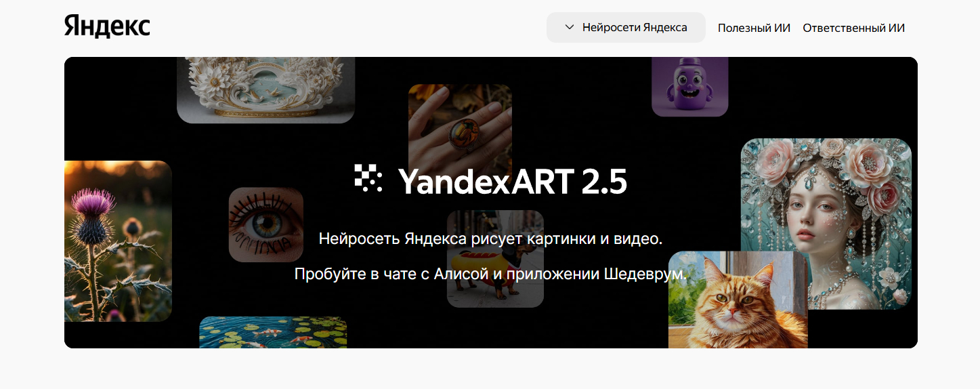Select the painted eye image
The image size is (980, 389).
click(266, 225)
